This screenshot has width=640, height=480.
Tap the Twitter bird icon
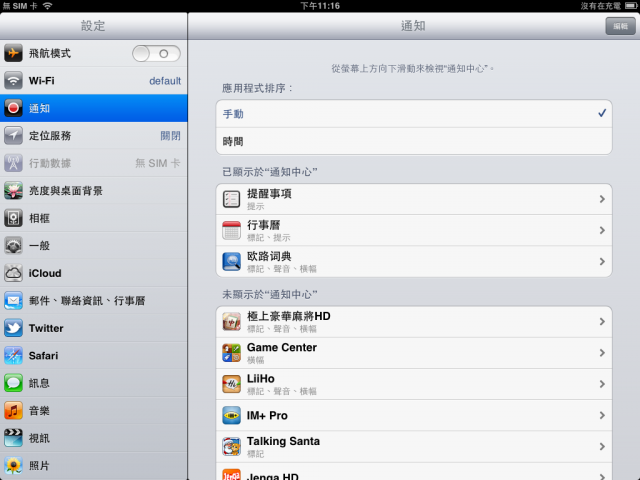coord(13,328)
